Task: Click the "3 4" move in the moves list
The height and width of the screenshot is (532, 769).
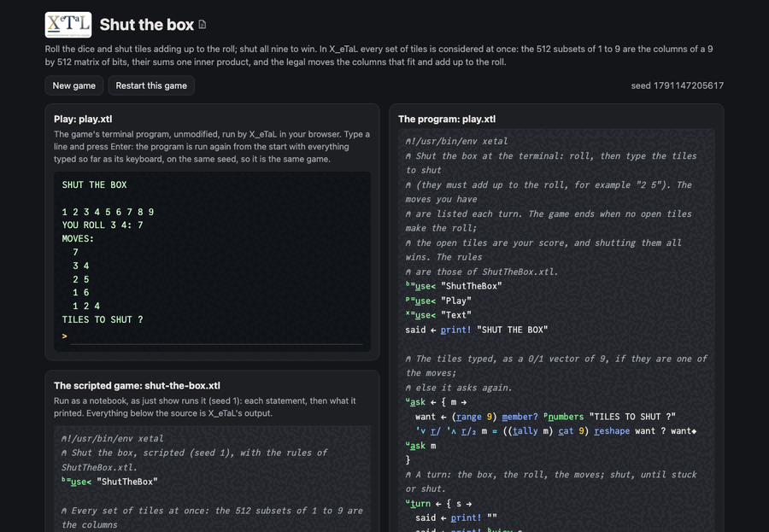Action: point(81,266)
